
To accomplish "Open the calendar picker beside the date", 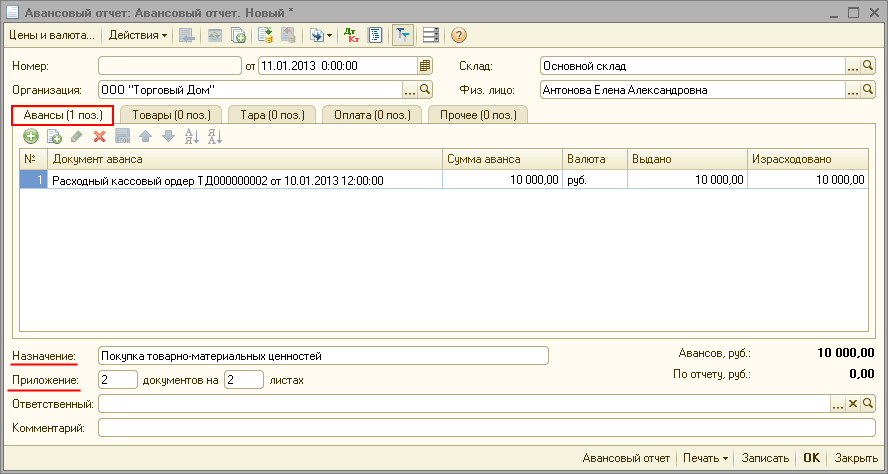I will (x=425, y=66).
